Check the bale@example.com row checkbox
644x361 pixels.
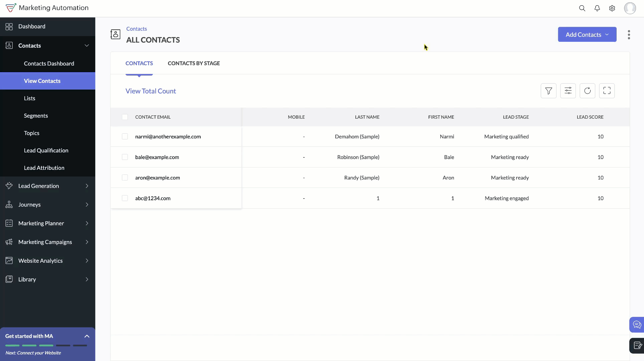point(125,157)
